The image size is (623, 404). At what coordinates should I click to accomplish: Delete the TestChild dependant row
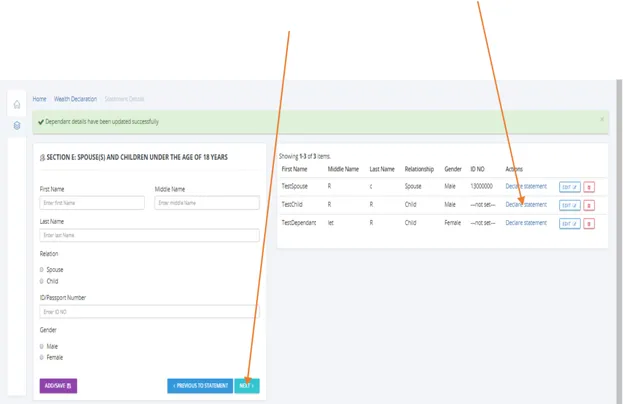[589, 205]
